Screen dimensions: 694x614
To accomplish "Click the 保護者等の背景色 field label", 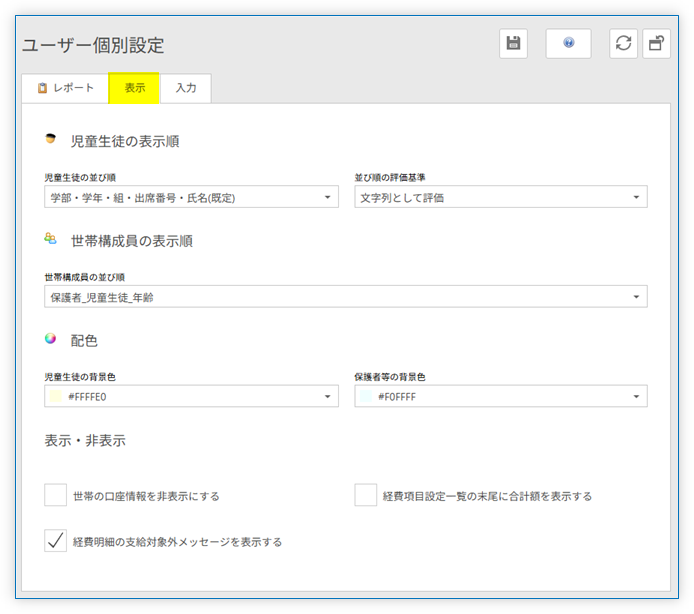I will coord(390,377).
